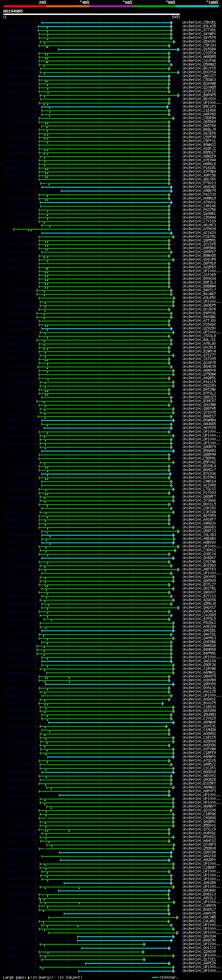This screenshot has height=980, width=222.
Task: Open hit UniRef100_B3L435
Action: point(199,26)
